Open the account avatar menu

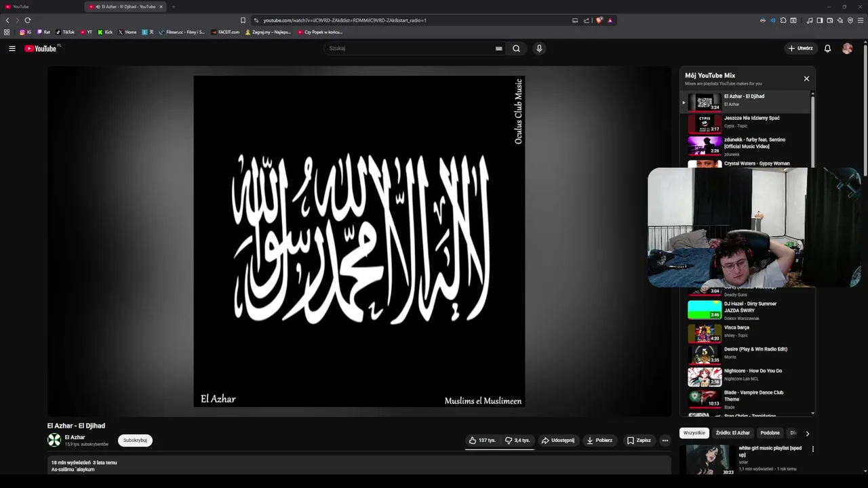[847, 48]
